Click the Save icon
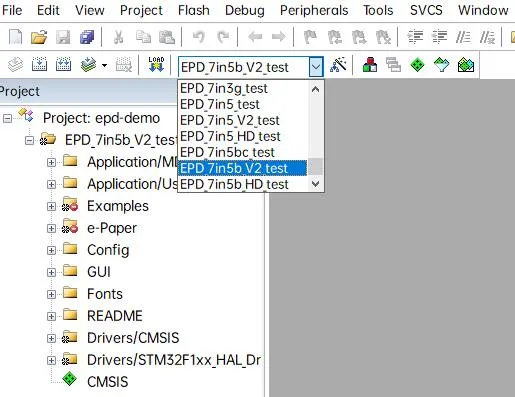Screen dimensions: 515x397 63,37
